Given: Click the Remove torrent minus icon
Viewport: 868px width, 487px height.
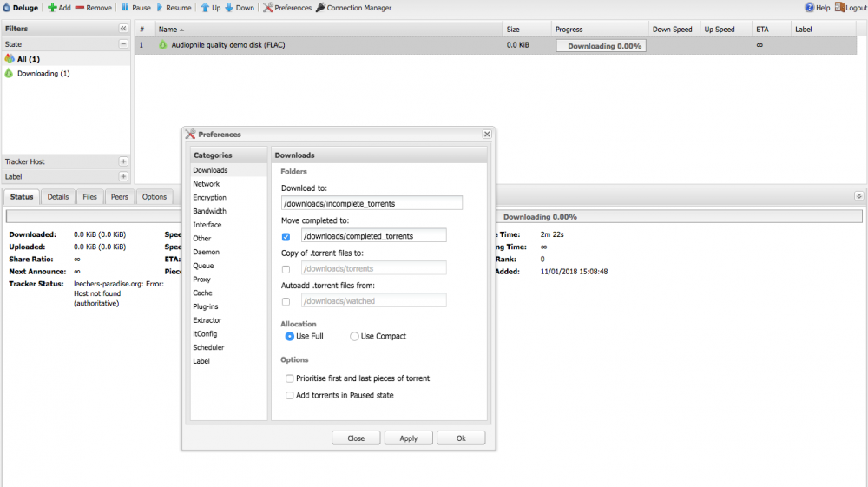Looking at the screenshot, I should point(80,8).
